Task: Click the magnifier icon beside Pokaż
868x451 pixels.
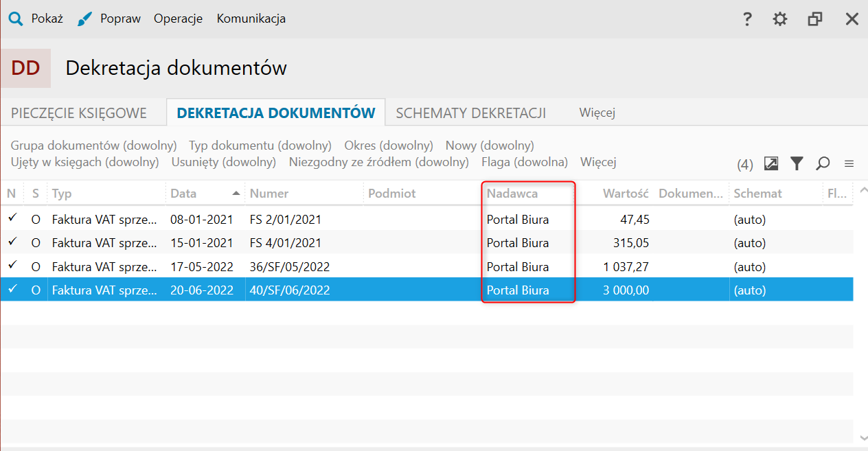Action: 15,19
